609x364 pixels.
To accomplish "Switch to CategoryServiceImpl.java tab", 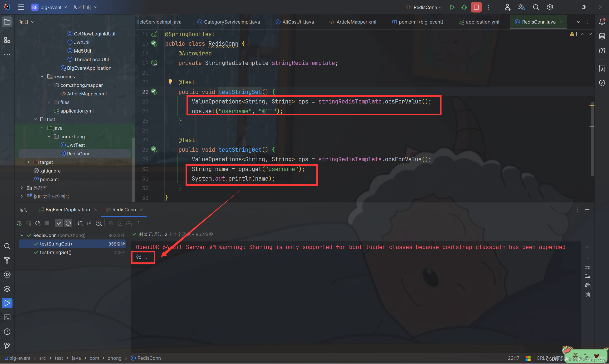I will click(x=228, y=22).
